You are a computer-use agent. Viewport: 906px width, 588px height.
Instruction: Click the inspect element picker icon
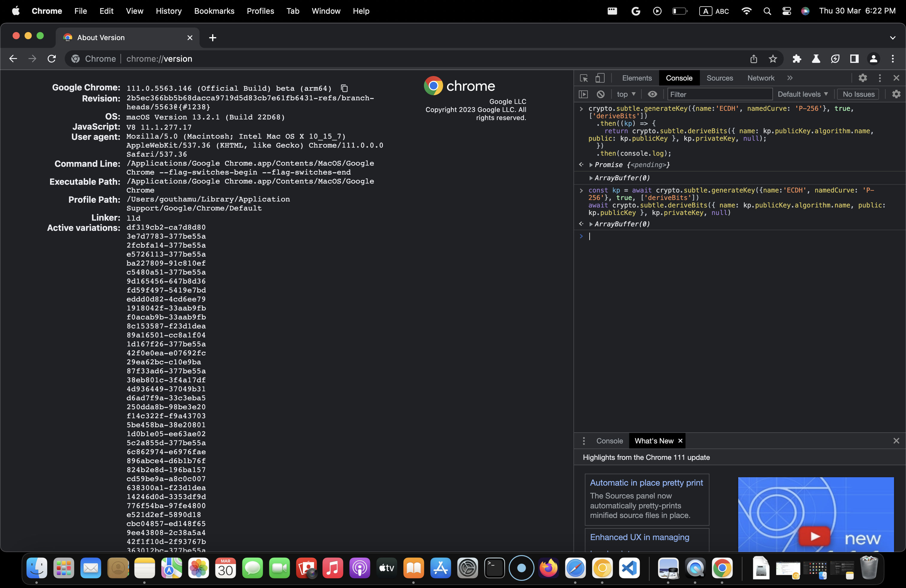pos(584,78)
